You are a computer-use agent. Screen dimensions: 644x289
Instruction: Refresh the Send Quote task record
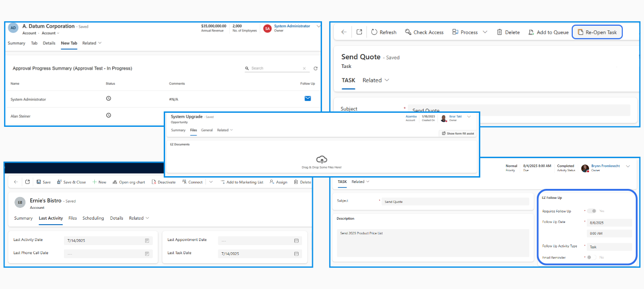point(384,32)
